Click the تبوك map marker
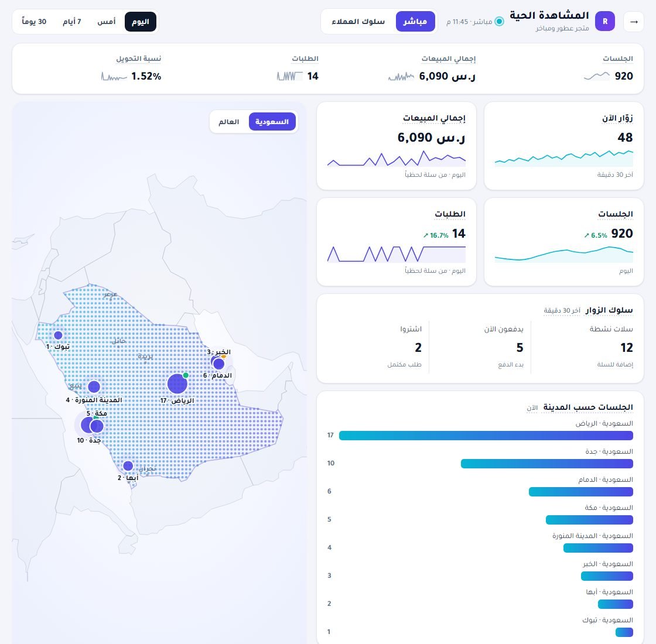 coord(58,335)
